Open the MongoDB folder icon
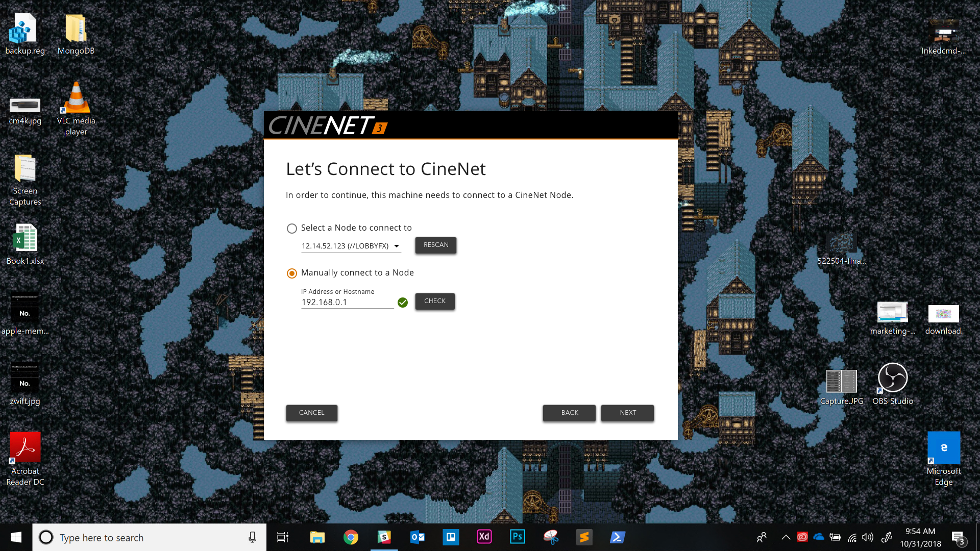The height and width of the screenshot is (551, 980). (x=76, y=34)
